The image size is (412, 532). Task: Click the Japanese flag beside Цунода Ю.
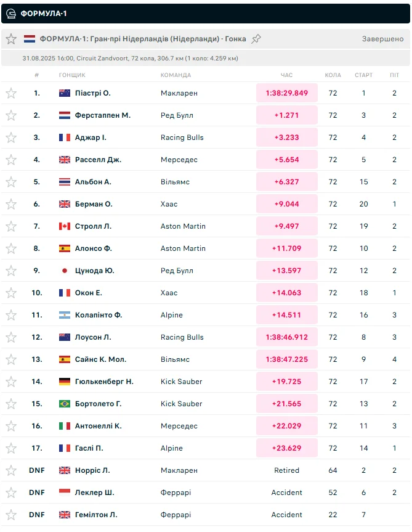coord(65,271)
